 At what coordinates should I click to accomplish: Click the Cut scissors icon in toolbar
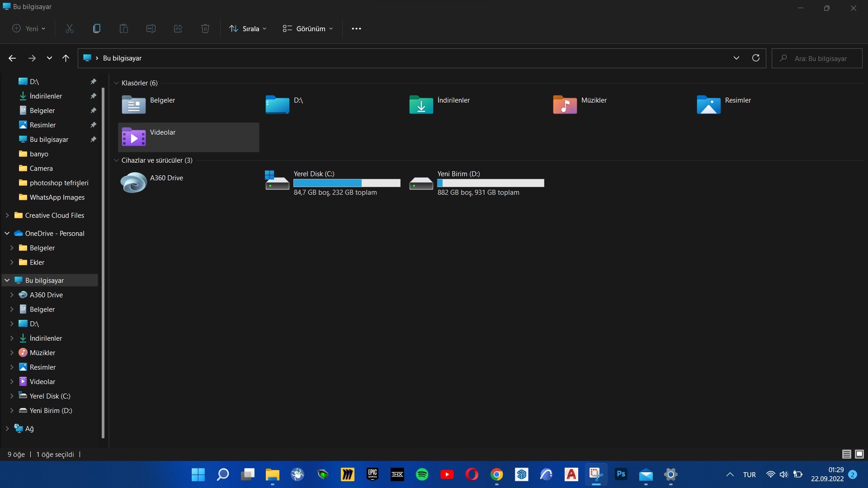coord(69,28)
